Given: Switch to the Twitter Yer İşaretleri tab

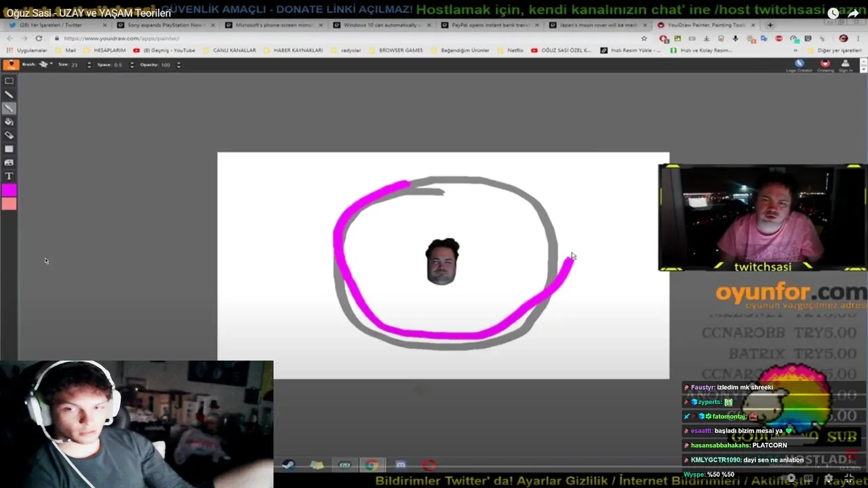Looking at the screenshot, I should pyautogui.click(x=57, y=25).
